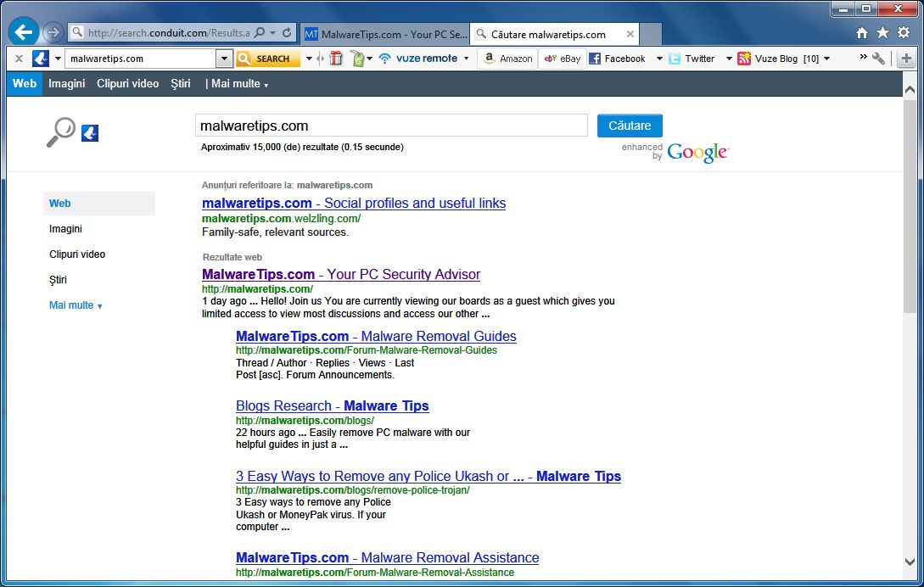The width and height of the screenshot is (924, 587).
Task: Select Știri in the top navigation bar
Action: click(181, 84)
